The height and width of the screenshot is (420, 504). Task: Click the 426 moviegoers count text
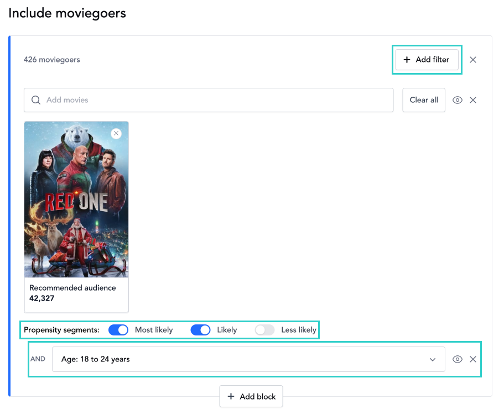52,60
